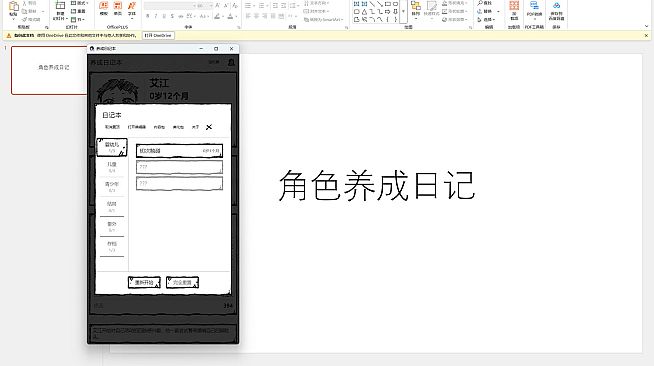The image size is (654, 366).
Task: Click the Open OneDrive button
Action: point(158,36)
